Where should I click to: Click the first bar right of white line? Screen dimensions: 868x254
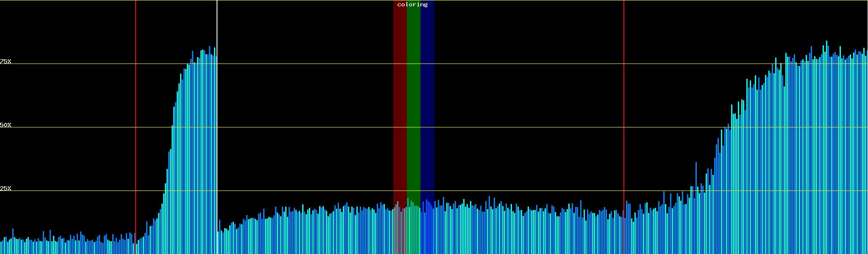[x=220, y=237]
